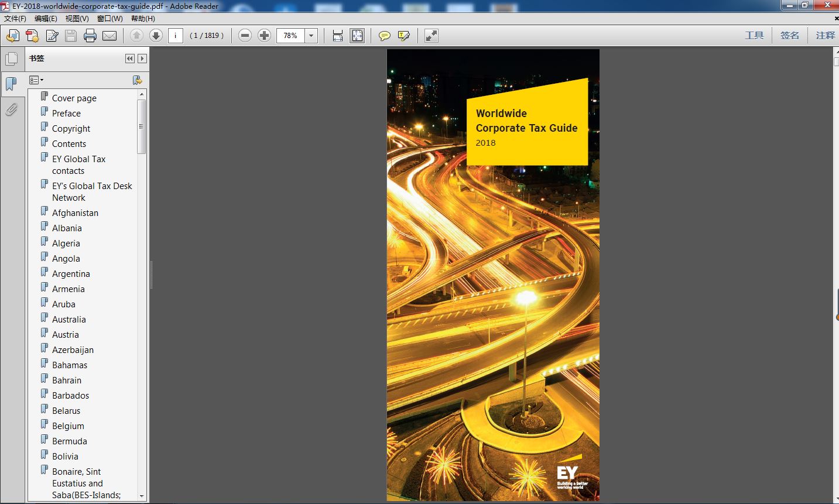The height and width of the screenshot is (504, 839).
Task: Jump to the Armenia bookmark
Action: (x=69, y=289)
